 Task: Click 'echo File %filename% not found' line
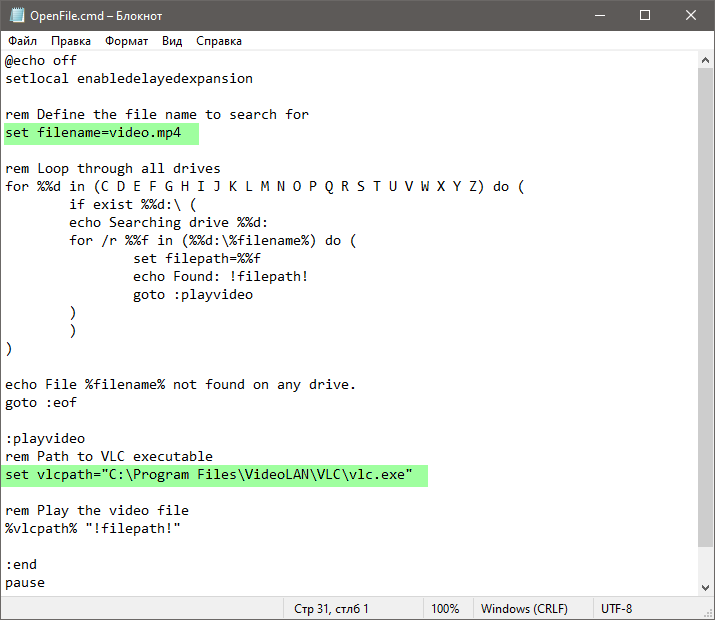pos(180,385)
